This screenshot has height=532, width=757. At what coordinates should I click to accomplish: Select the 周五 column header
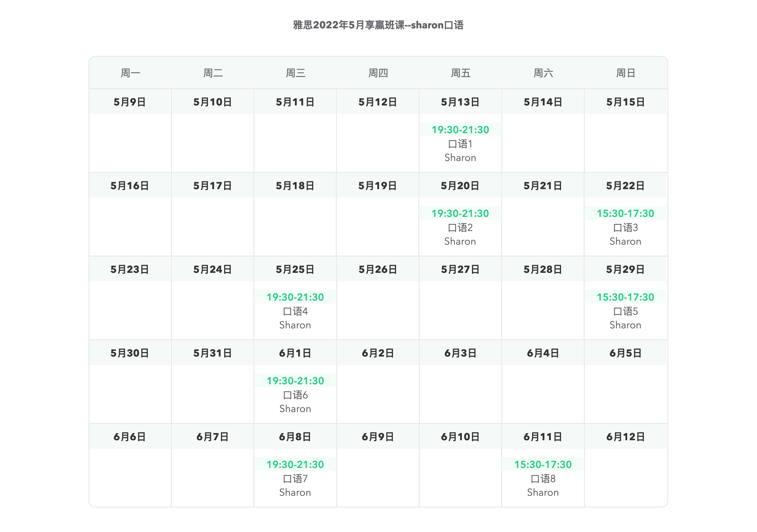tap(460, 73)
